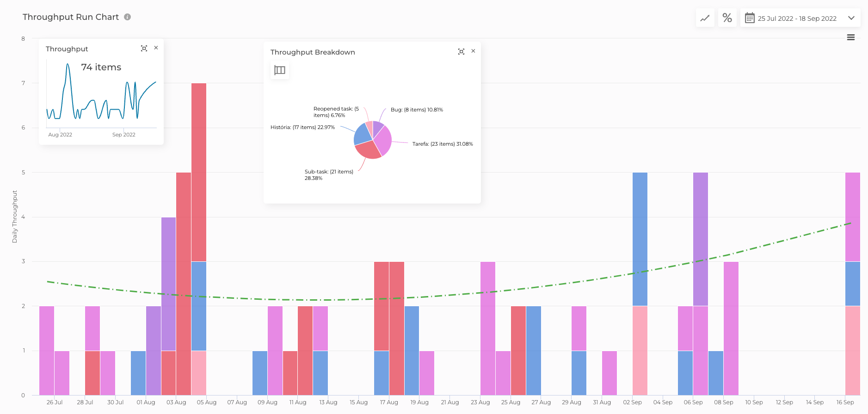
Task: Click the info icon beside Throughput Run Chart
Action: point(128,17)
